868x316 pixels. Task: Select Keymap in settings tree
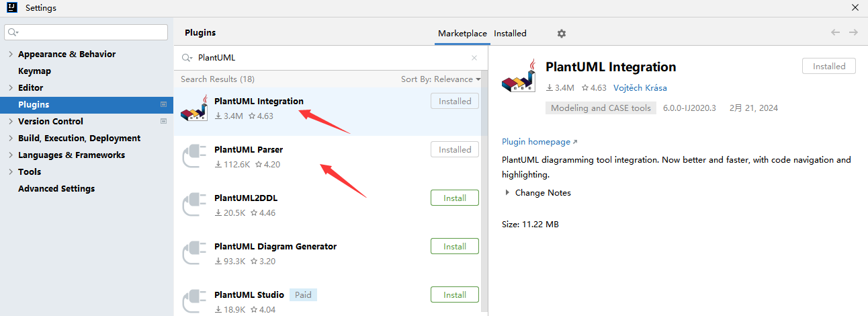[x=34, y=71]
